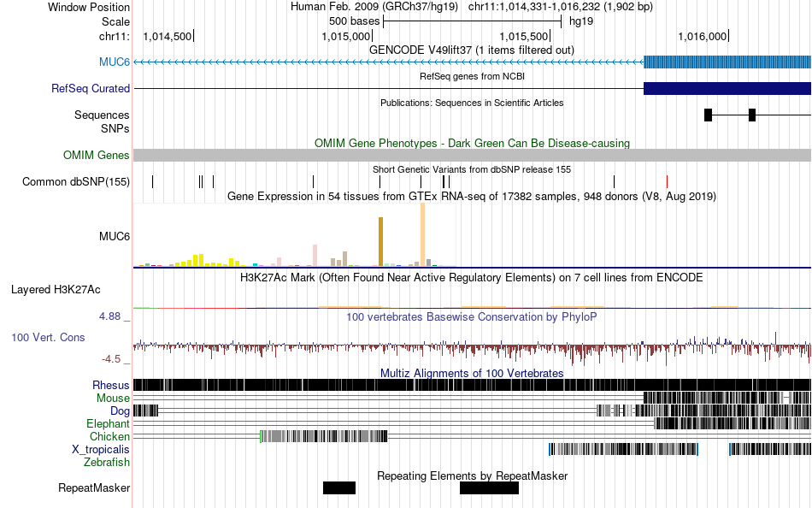Click the RepeatMasker track label
Screen dimensions: 812x508
pyautogui.click(x=94, y=487)
